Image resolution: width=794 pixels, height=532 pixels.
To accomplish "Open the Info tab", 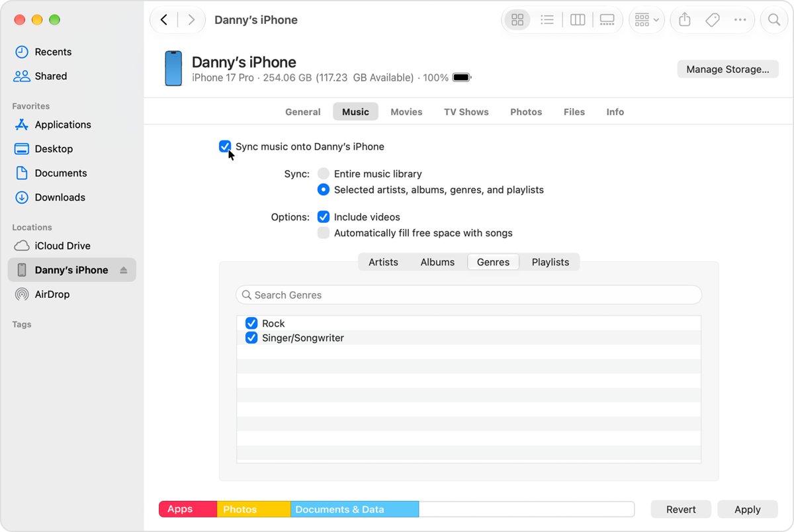I will [x=615, y=112].
